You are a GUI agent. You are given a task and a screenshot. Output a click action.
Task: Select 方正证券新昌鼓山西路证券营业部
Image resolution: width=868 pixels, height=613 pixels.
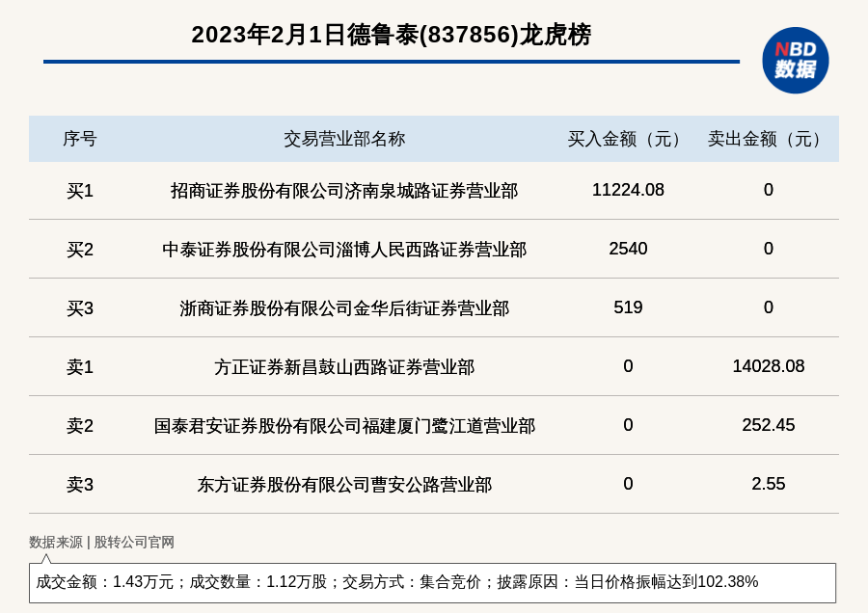point(344,367)
